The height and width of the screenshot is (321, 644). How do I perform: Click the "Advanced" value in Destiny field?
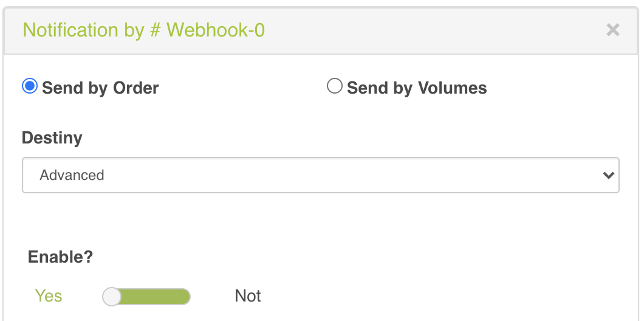(72, 175)
